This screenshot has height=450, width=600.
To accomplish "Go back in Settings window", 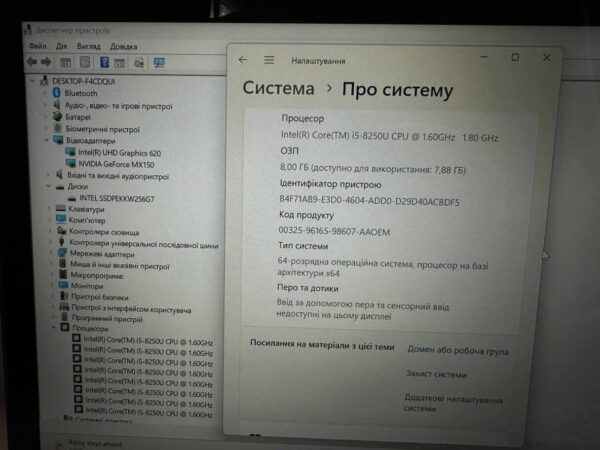I will click(x=243, y=60).
